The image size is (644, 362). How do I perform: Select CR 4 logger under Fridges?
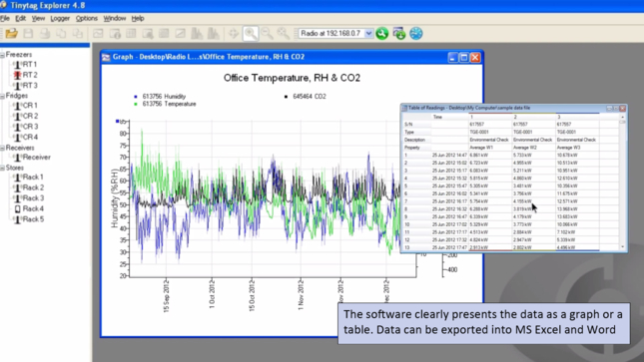pyautogui.click(x=26, y=137)
